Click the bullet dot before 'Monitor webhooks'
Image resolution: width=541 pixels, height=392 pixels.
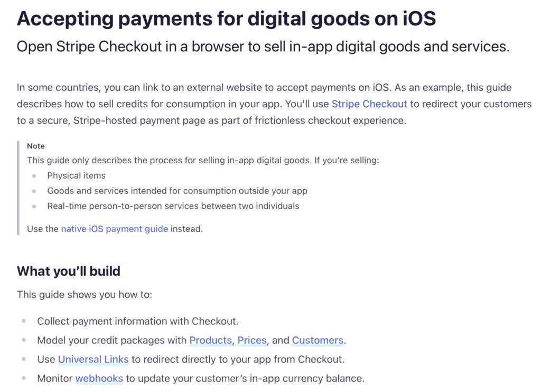(24, 378)
